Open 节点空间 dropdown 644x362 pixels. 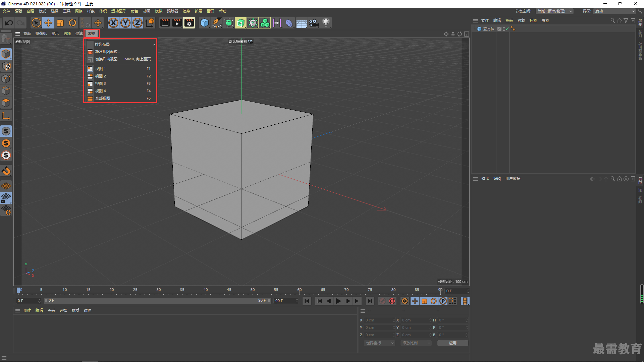point(555,11)
